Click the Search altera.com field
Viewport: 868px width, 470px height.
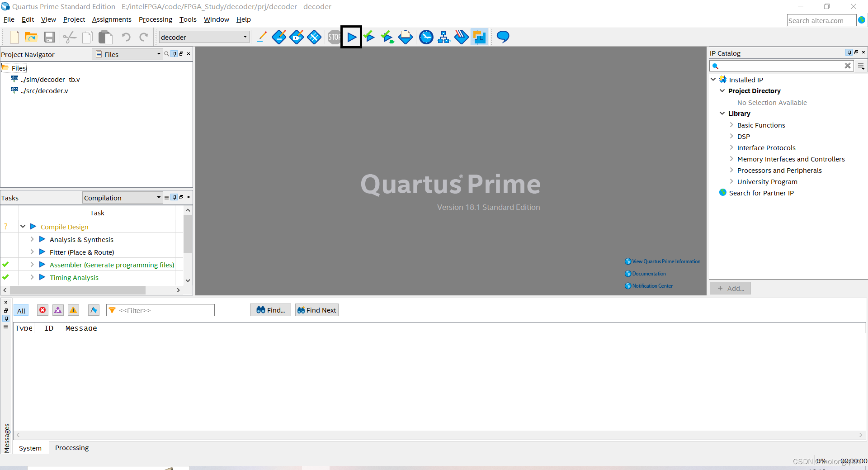point(821,20)
